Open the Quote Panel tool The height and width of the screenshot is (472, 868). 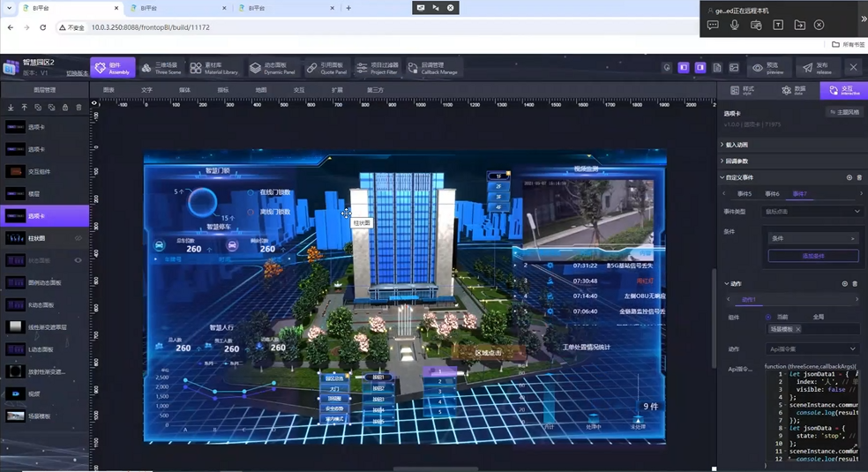[x=324, y=68]
